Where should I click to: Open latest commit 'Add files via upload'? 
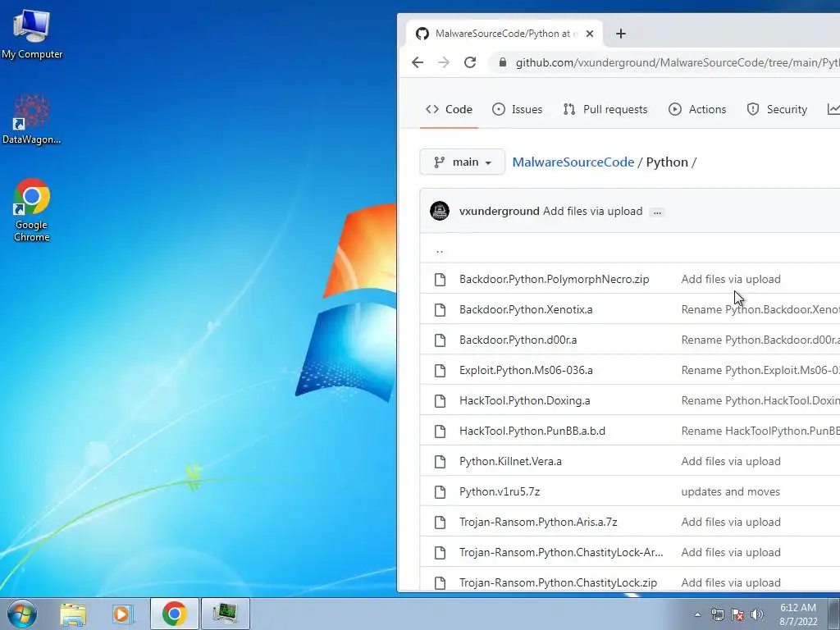coord(592,211)
